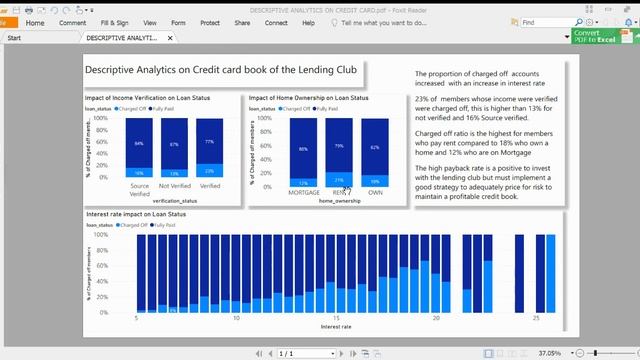Open the Comment ribbon tab

(x=72, y=23)
